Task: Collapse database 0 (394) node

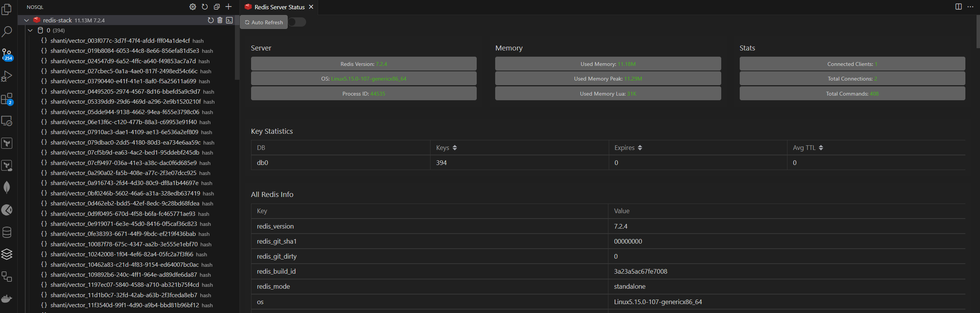Action: pyautogui.click(x=30, y=30)
